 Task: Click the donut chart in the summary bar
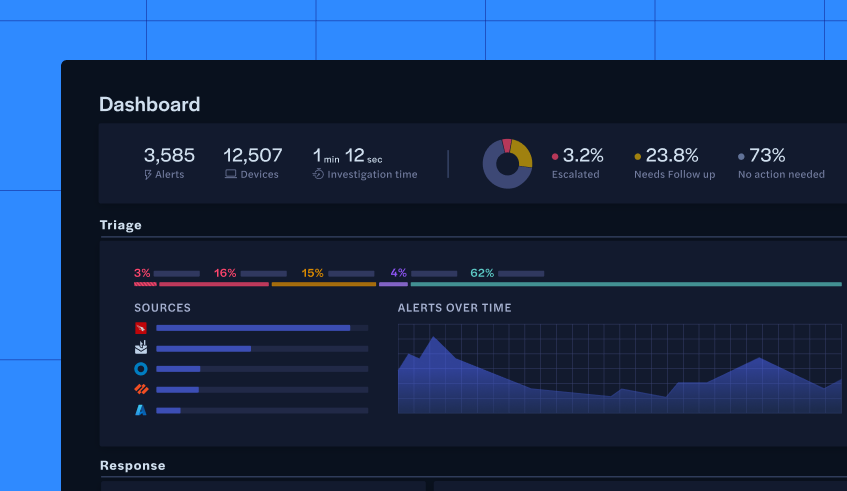pos(507,163)
